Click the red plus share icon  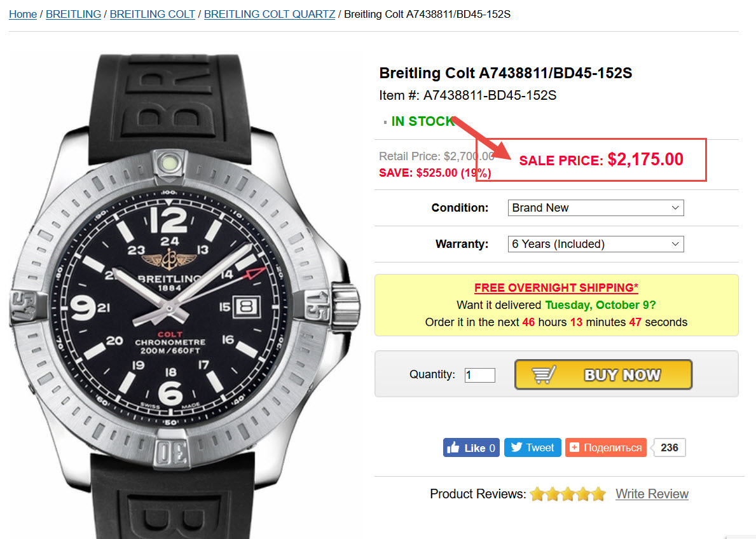[x=574, y=447]
